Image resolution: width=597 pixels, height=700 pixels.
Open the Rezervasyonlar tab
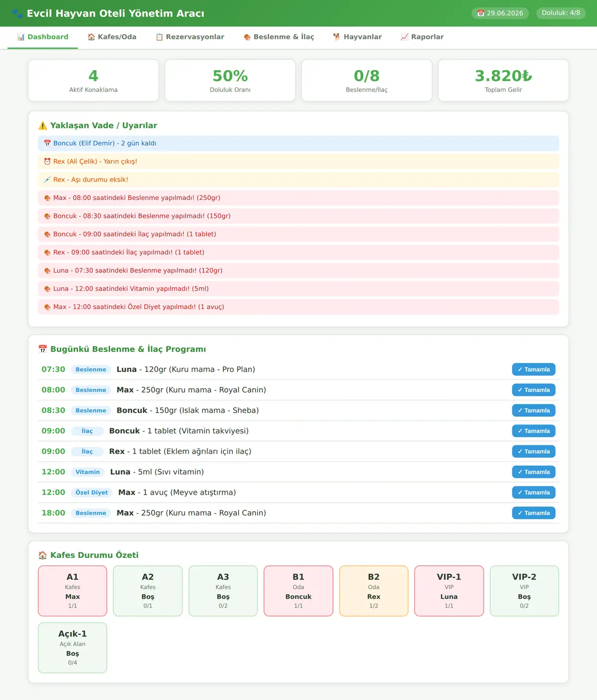point(190,37)
